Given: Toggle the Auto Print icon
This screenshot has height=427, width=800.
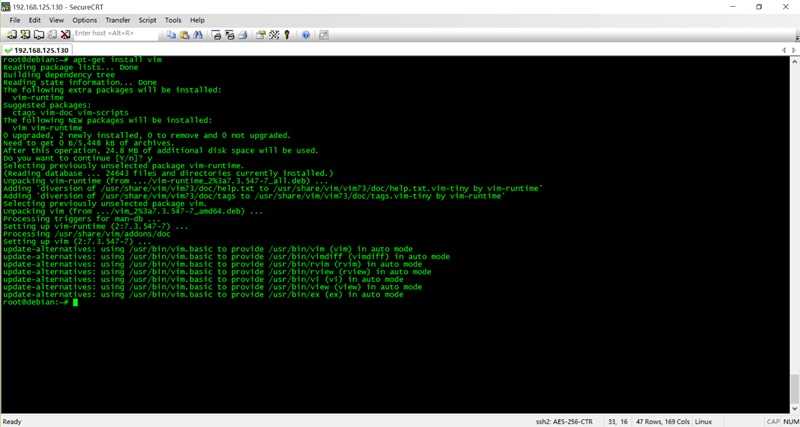Looking at the screenshot, I should tap(243, 35).
